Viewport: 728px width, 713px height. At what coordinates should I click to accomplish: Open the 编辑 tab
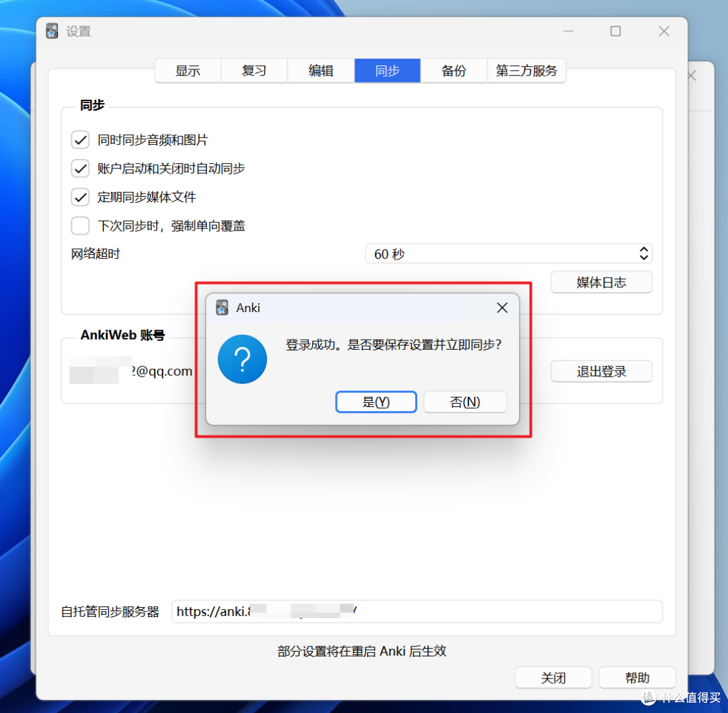321,71
